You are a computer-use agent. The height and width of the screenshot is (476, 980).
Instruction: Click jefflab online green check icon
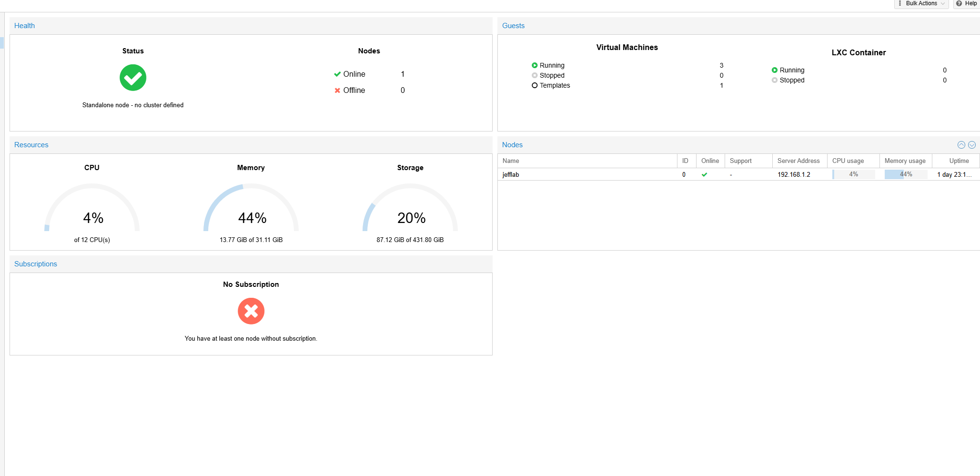[704, 175]
